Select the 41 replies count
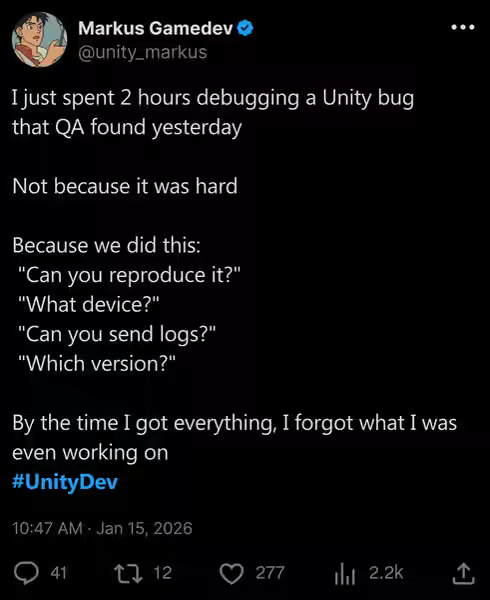 click(x=59, y=573)
